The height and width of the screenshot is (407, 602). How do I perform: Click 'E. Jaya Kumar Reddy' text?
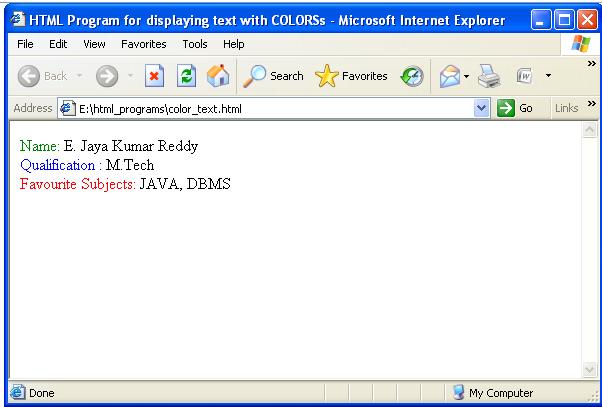[131, 146]
